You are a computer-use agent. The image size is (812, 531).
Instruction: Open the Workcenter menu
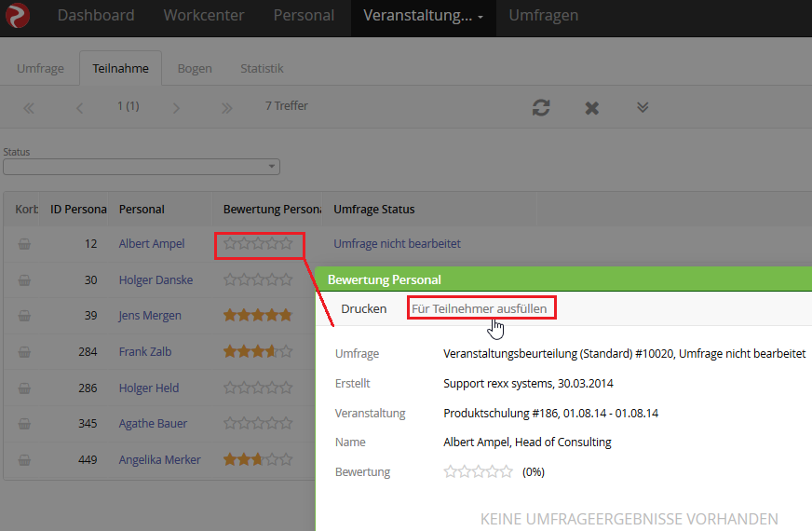tap(204, 16)
